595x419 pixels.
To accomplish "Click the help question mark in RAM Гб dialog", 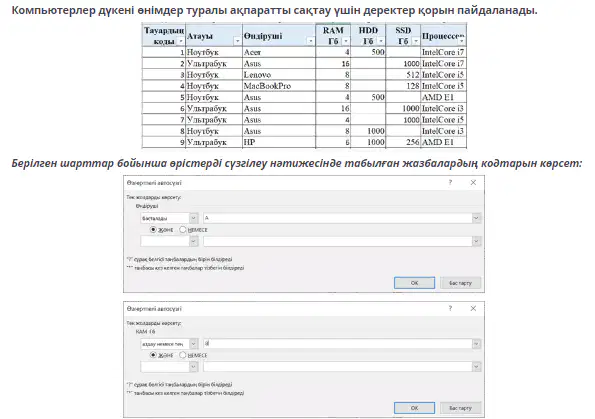I will click(450, 308).
